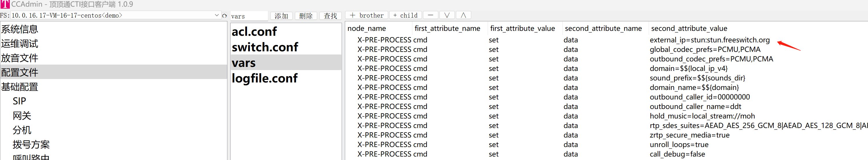868x160 pixels.
Task: Select the outbound_caller_name=ddt cell
Action: coord(695,106)
